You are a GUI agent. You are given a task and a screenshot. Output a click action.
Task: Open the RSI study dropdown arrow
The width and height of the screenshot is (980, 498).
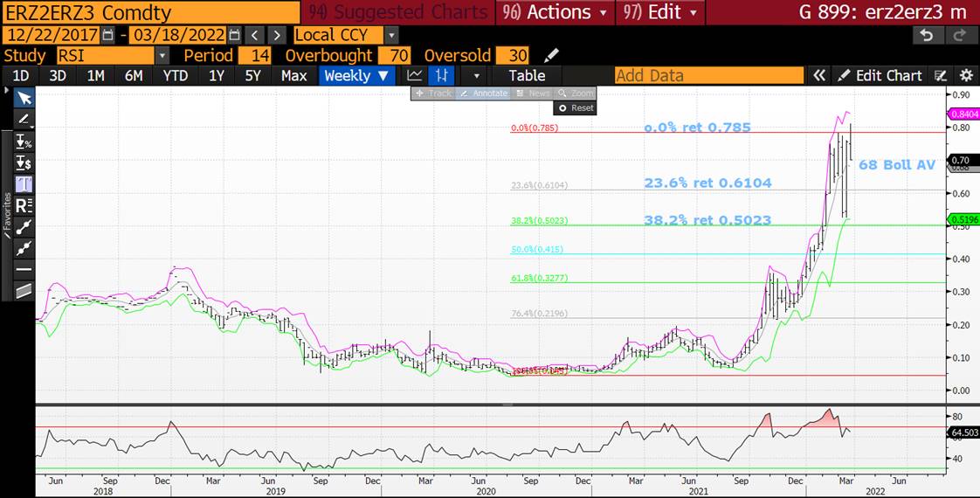point(162,56)
